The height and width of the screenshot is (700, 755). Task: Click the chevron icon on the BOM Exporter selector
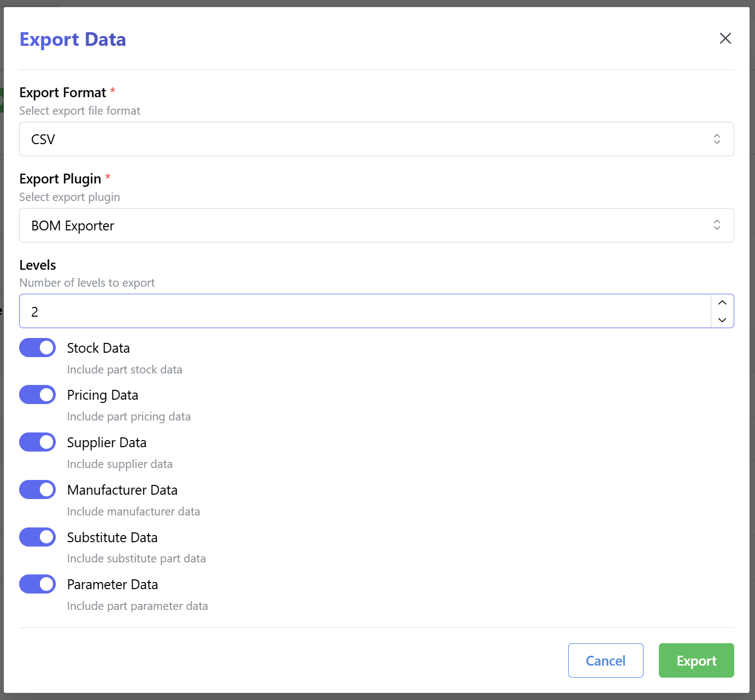coord(717,225)
